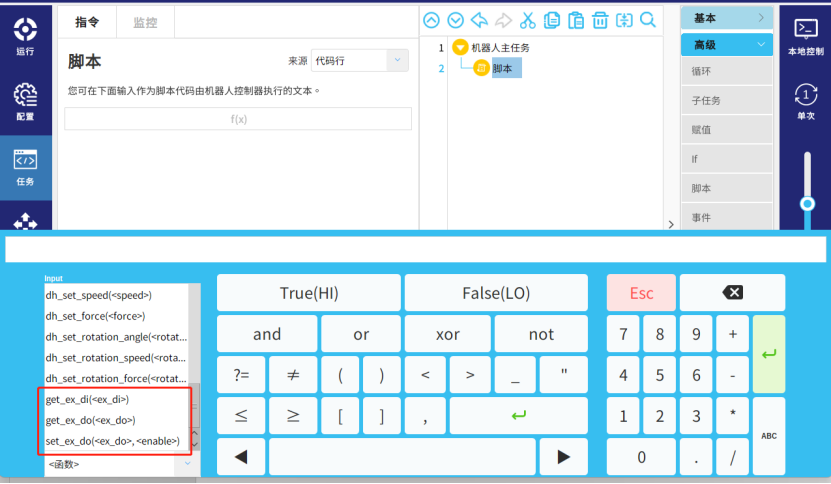
Task: Click the paste clipboard icon
Action: 576,20
